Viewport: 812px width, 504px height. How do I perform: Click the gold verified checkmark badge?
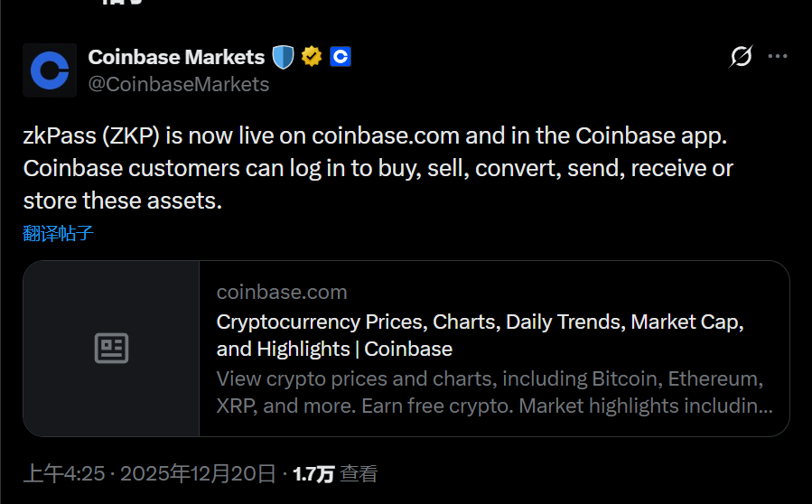pyautogui.click(x=312, y=57)
